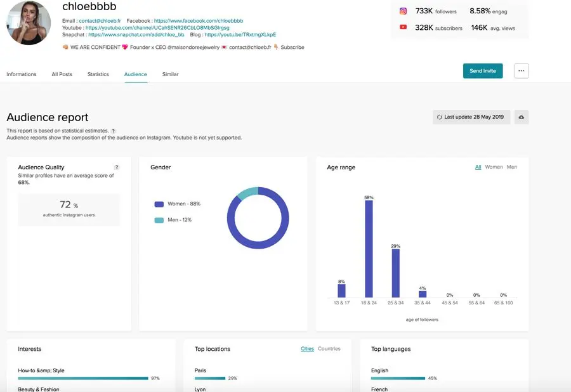Click the Women legend color swatch

coord(159,204)
